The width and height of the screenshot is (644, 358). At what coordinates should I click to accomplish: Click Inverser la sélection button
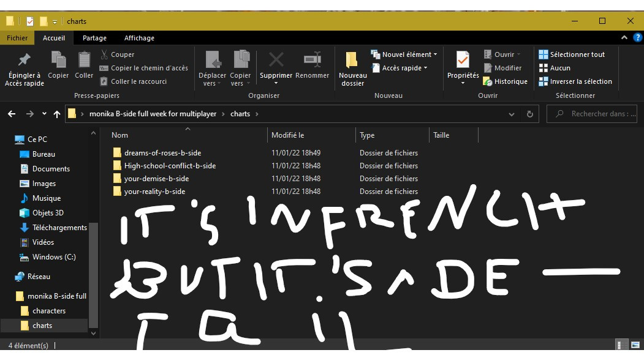pos(575,81)
